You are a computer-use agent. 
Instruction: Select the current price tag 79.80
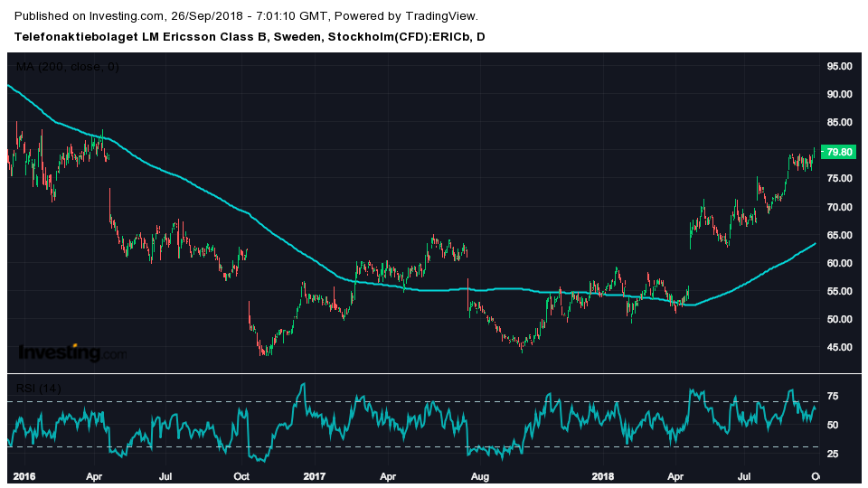[x=839, y=152]
